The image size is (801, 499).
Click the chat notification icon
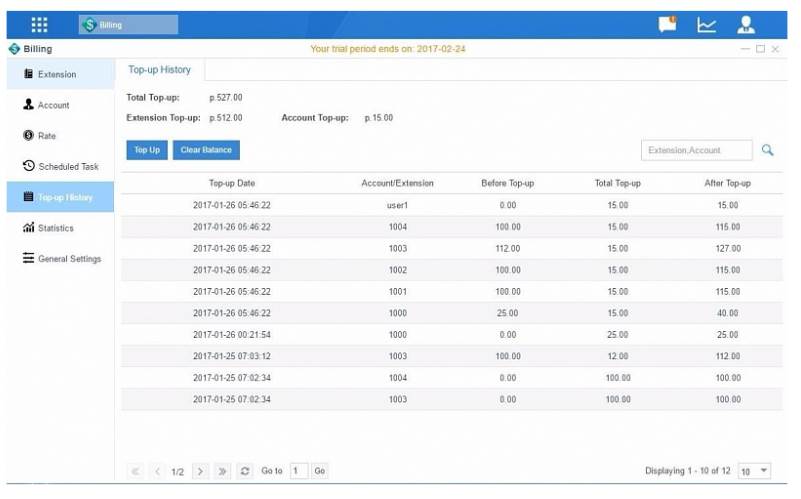coord(667,25)
